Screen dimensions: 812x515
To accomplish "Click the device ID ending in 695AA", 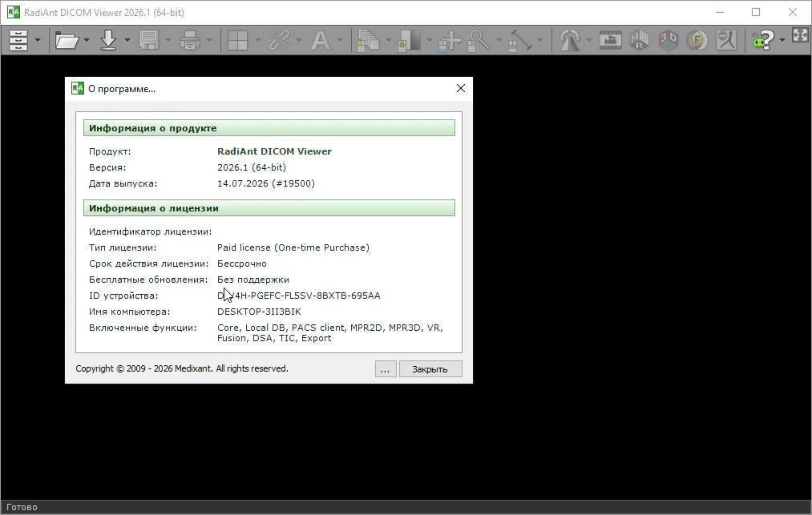I will point(299,296).
